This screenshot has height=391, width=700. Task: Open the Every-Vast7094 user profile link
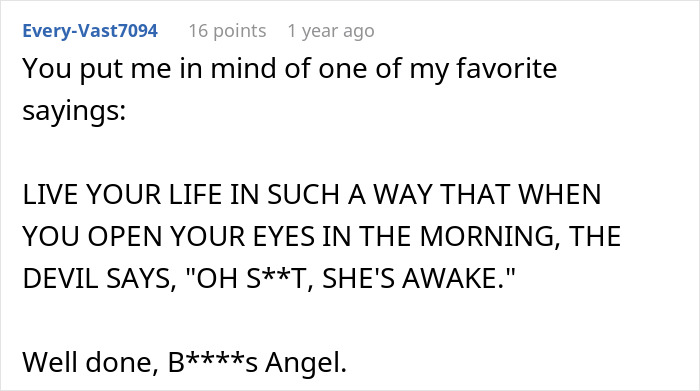pyautogui.click(x=90, y=31)
